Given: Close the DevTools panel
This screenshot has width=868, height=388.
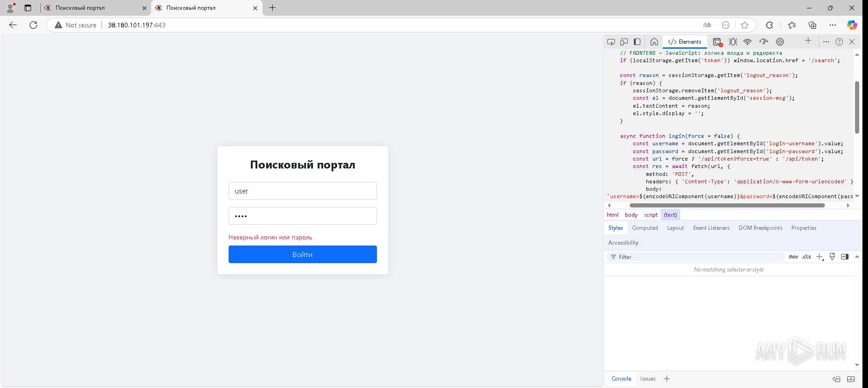Looking at the screenshot, I should point(852,42).
